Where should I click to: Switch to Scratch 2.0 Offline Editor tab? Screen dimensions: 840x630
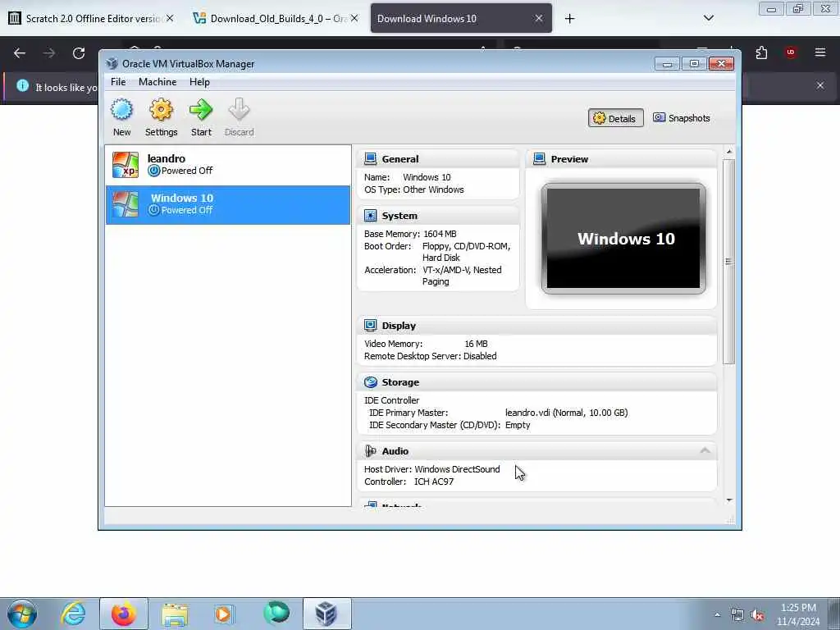pyautogui.click(x=91, y=18)
